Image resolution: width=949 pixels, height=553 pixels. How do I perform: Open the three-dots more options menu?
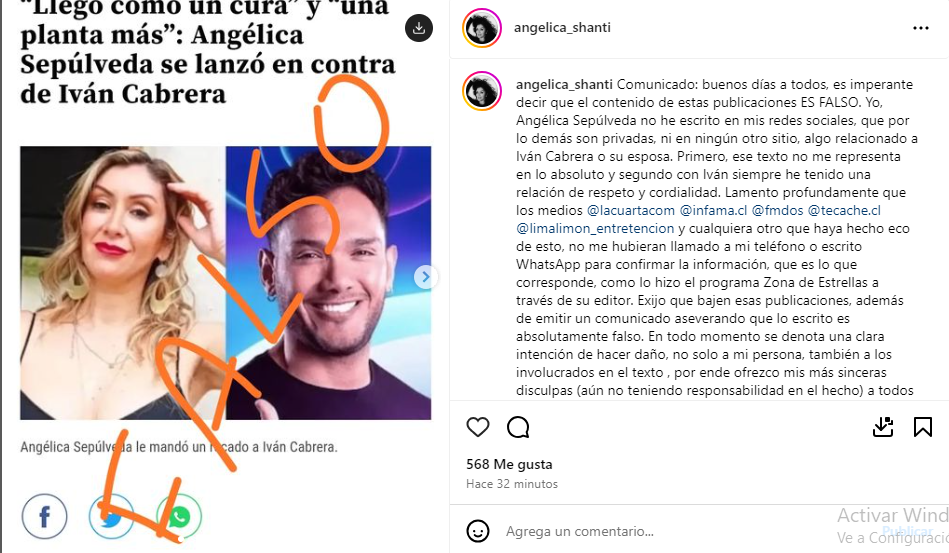click(x=921, y=28)
